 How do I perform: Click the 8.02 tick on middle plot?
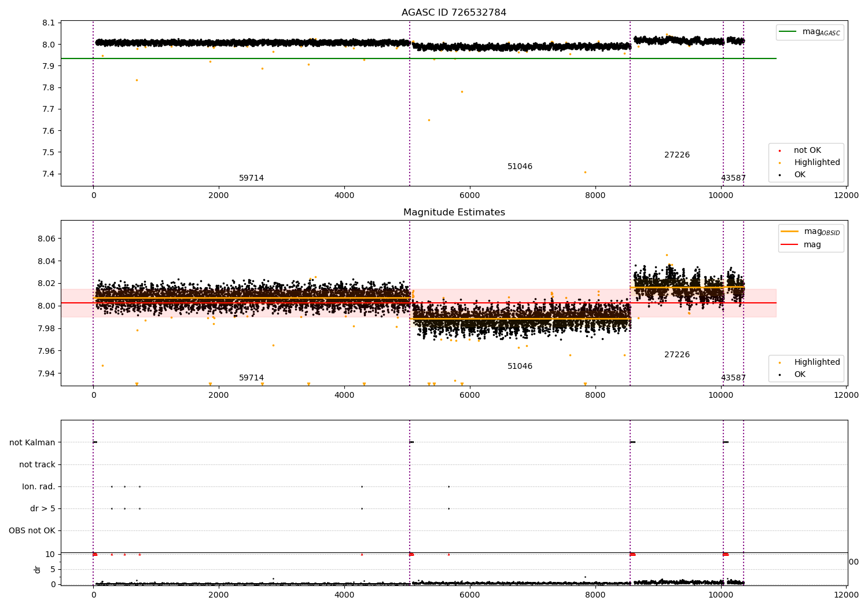[x=46, y=284]
